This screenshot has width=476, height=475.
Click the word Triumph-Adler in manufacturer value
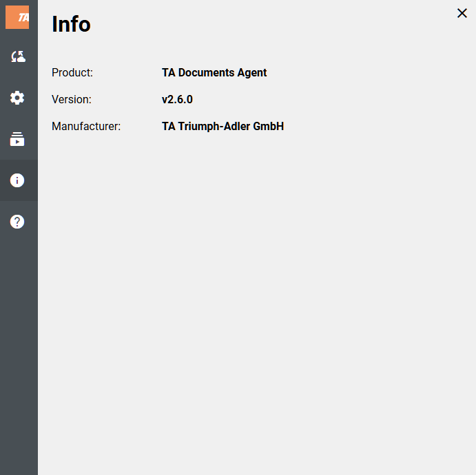[x=214, y=126]
